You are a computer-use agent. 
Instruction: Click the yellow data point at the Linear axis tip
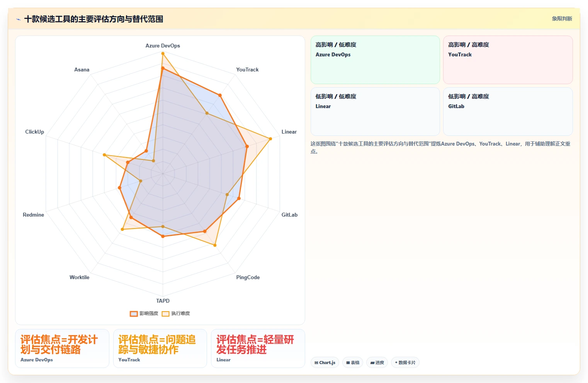click(270, 139)
